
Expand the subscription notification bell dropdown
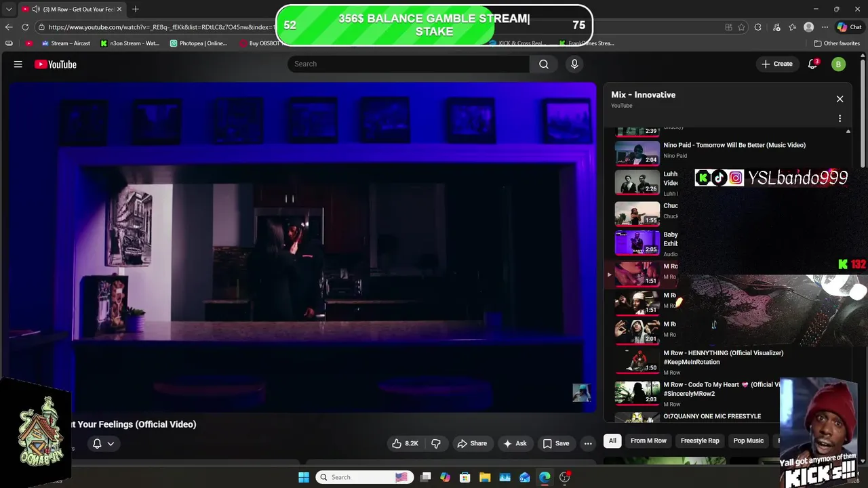pos(103,443)
